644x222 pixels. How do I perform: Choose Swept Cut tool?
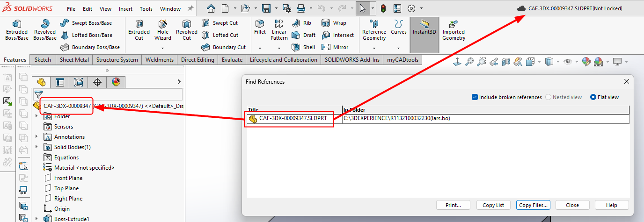220,23
